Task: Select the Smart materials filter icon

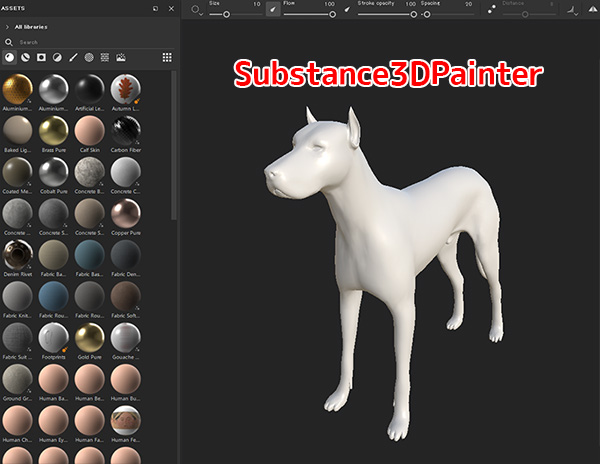Action: pyautogui.click(x=25, y=58)
